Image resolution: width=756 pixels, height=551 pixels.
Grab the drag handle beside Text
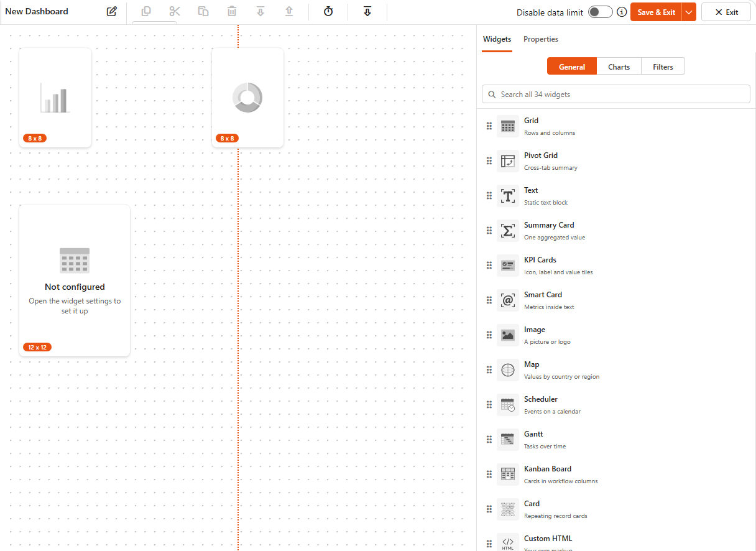(x=489, y=195)
